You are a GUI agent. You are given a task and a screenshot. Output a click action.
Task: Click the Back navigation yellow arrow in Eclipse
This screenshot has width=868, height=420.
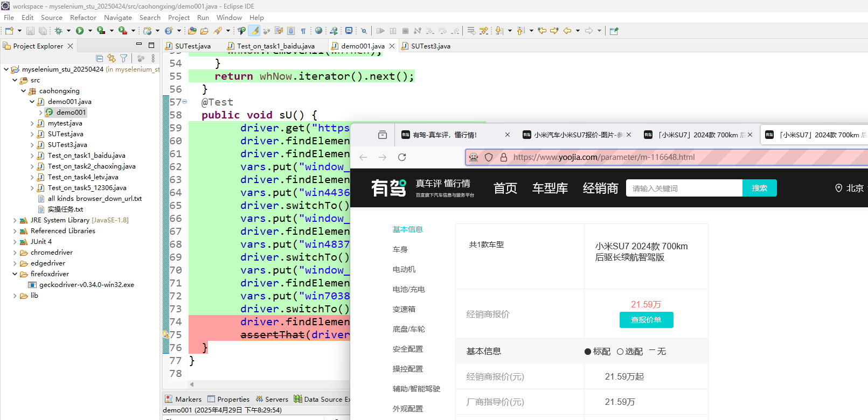point(567,31)
